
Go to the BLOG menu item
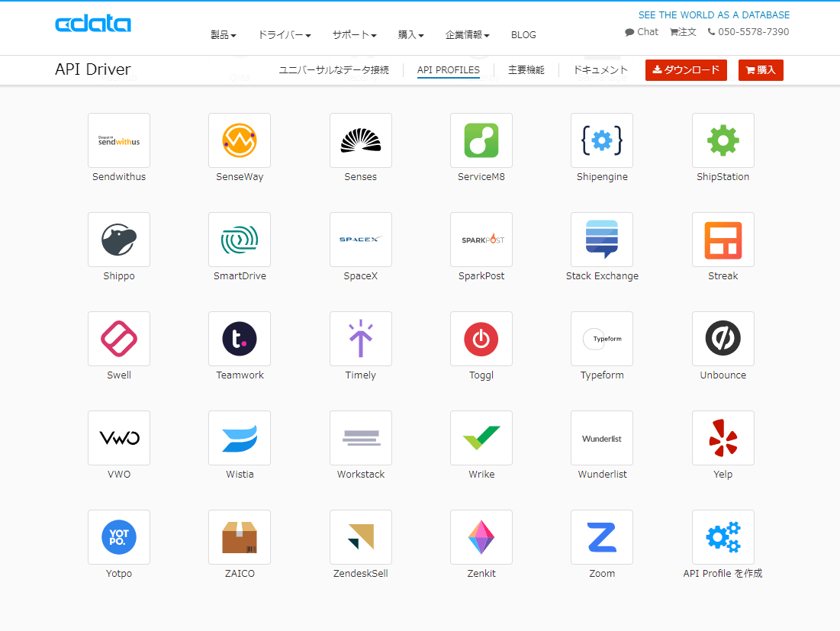(x=523, y=35)
